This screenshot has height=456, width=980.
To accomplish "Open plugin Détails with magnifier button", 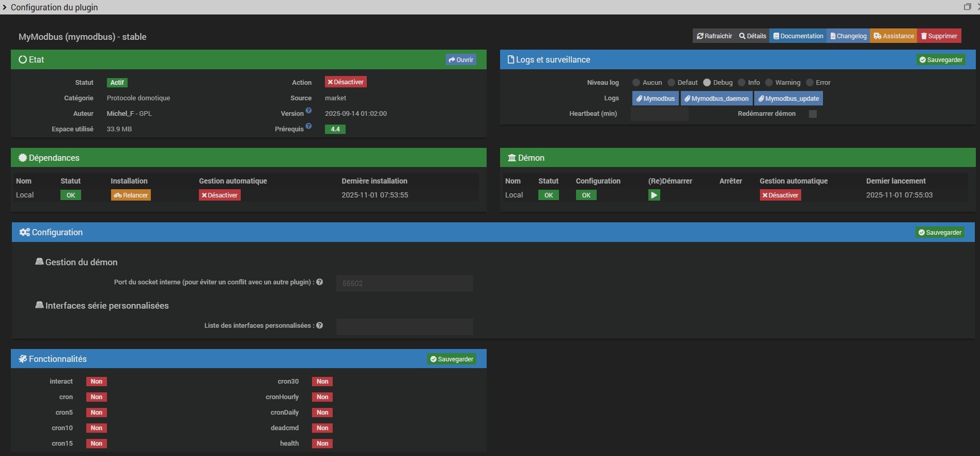I will point(753,36).
